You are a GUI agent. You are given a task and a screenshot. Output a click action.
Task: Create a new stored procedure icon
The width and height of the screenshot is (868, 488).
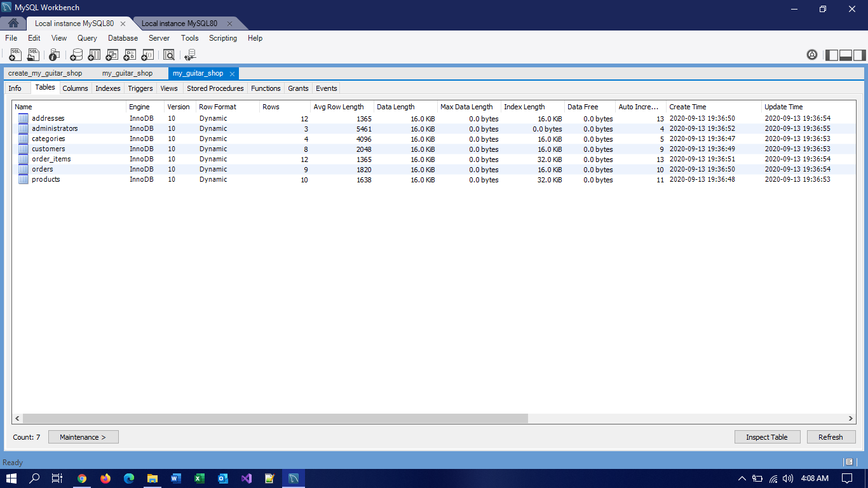click(x=130, y=55)
